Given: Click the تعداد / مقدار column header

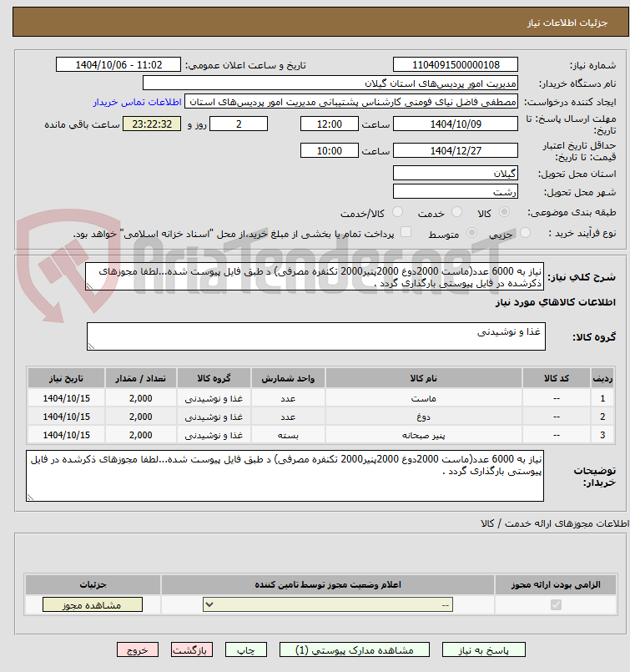Looking at the screenshot, I should click(x=141, y=378).
